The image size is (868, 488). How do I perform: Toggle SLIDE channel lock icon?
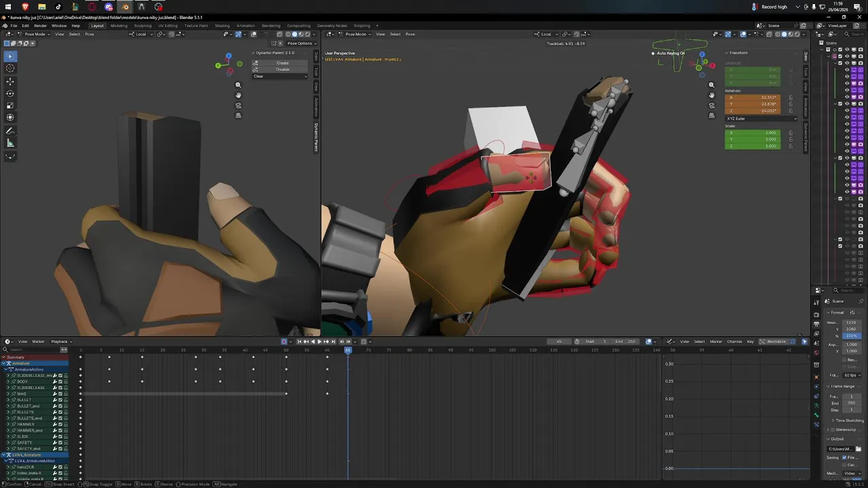point(66,436)
